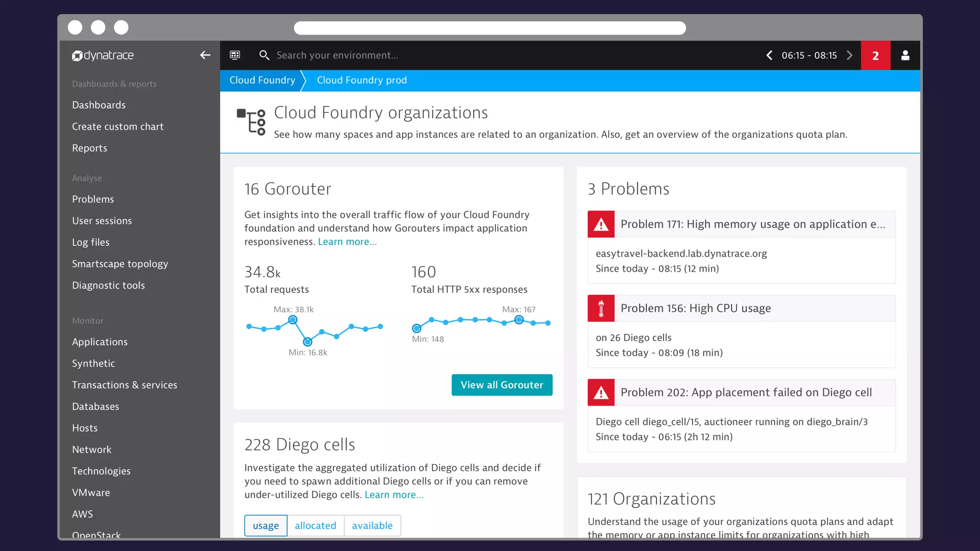Screen dimensions: 980x551
Task: Switch Diego cells view to available
Action: (372, 526)
